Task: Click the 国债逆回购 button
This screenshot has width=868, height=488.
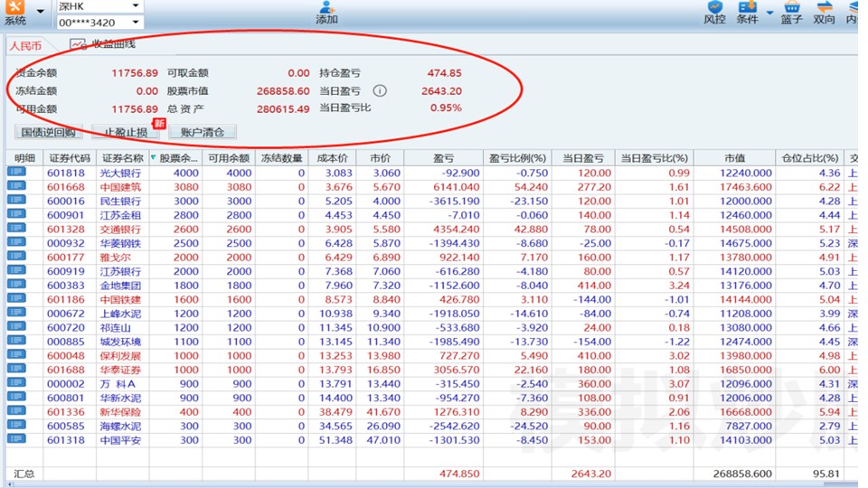Action: pos(50,132)
